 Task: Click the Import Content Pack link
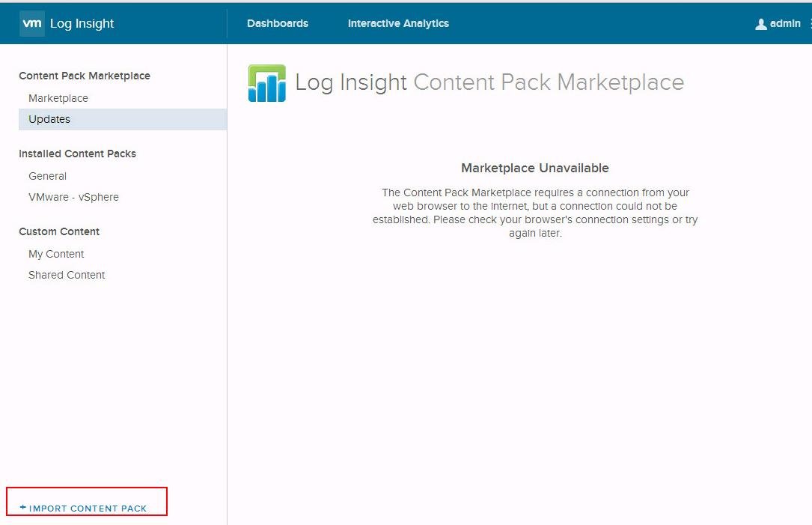tap(88, 509)
